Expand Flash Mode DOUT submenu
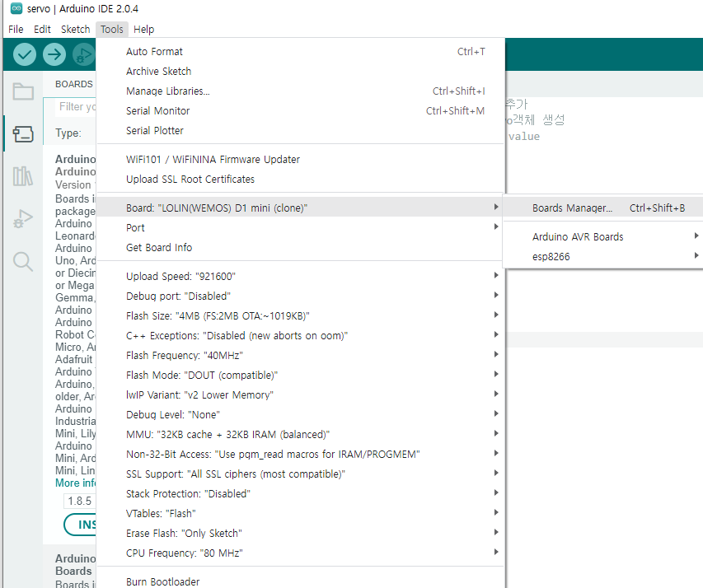Screen dimensions: 703x588 300,376
